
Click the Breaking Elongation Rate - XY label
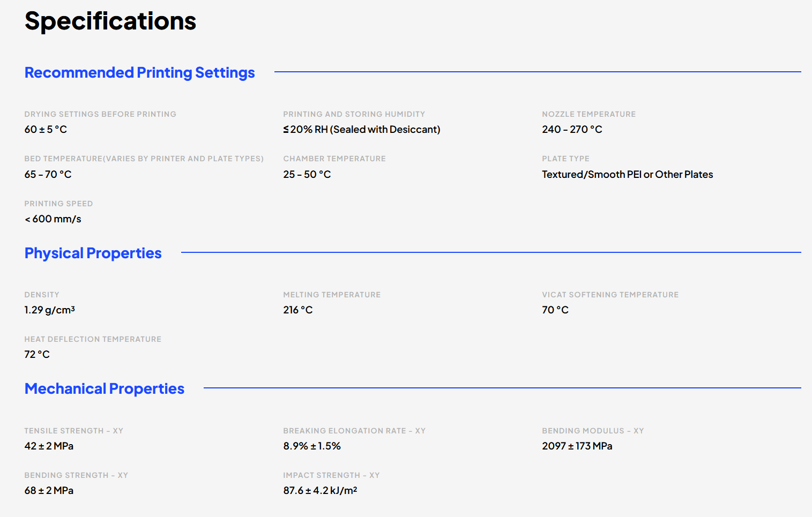(x=354, y=431)
